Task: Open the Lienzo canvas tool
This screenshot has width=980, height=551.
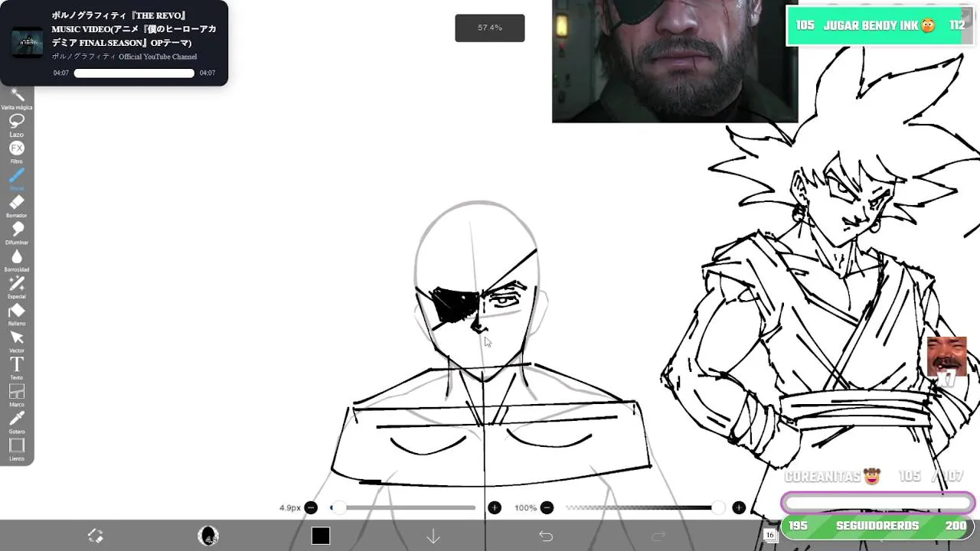Action: pyautogui.click(x=17, y=448)
